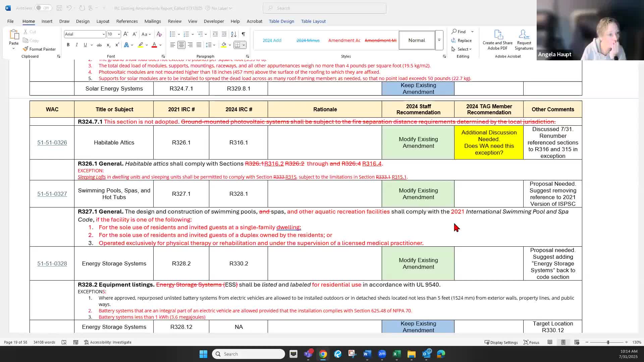
Task: Open the font name dropdown
Action: [x=103, y=34]
